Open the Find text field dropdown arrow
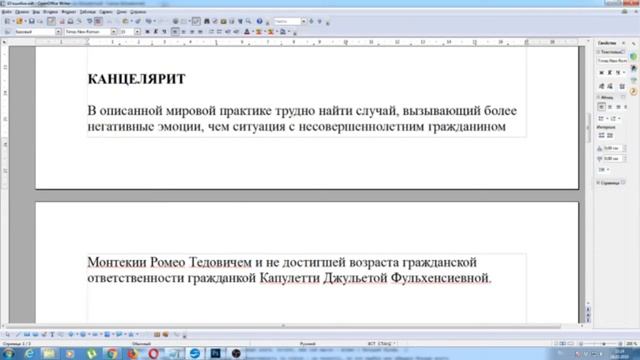Image resolution: width=640 pixels, height=360 pixels. click(x=303, y=21)
